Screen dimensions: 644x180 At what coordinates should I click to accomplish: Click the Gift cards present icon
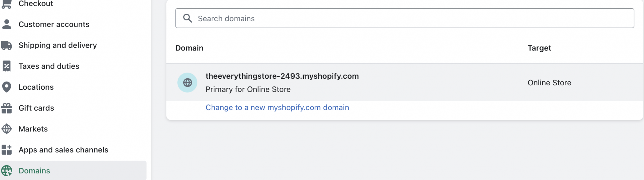coord(7,108)
